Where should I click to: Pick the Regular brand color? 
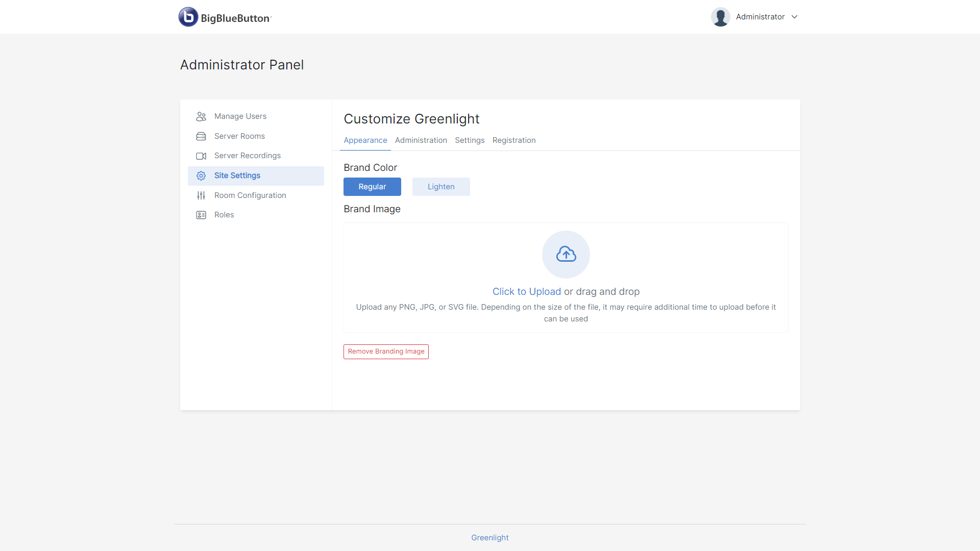tap(372, 187)
